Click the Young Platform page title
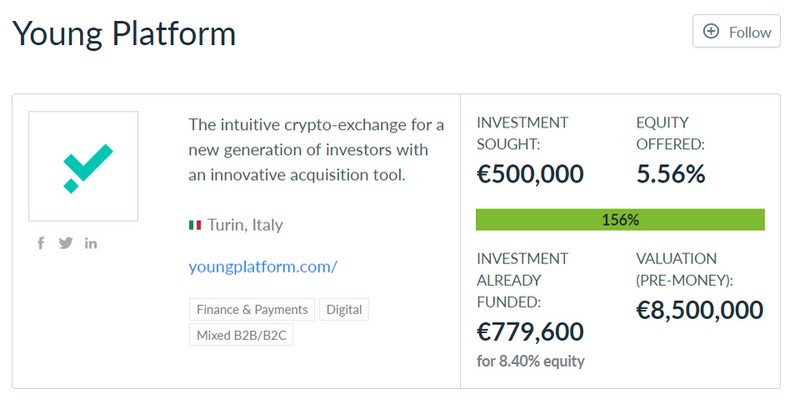The height and width of the screenshot is (400, 800). [x=124, y=34]
